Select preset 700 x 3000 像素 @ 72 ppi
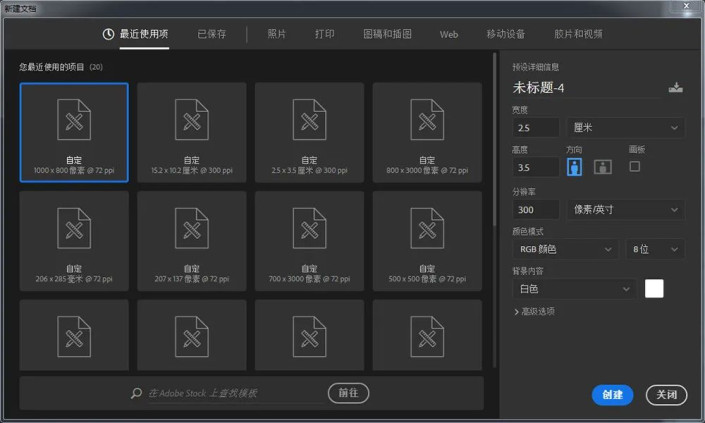The height and width of the screenshot is (423, 705). point(309,241)
